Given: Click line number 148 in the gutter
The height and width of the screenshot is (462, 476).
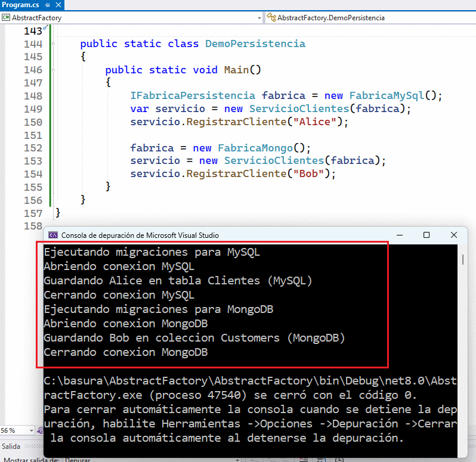Looking at the screenshot, I should (x=34, y=96).
